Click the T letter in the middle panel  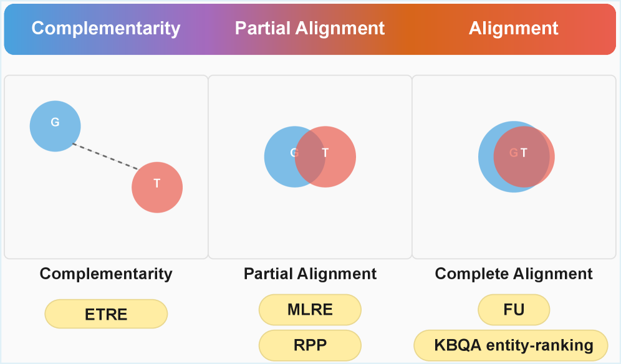coord(325,153)
